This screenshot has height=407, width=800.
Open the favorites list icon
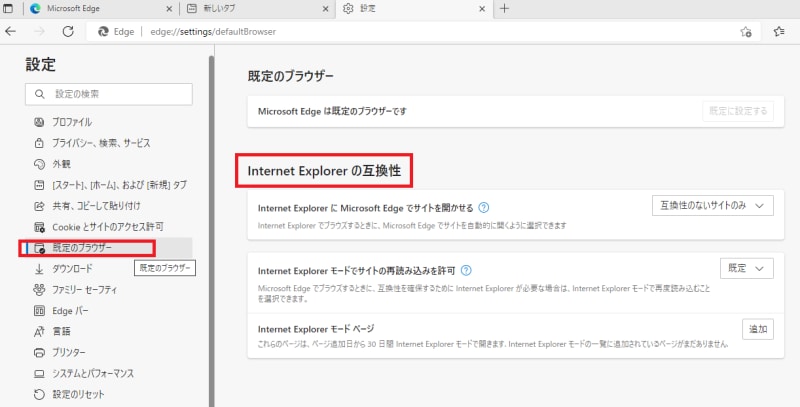pyautogui.click(x=779, y=31)
